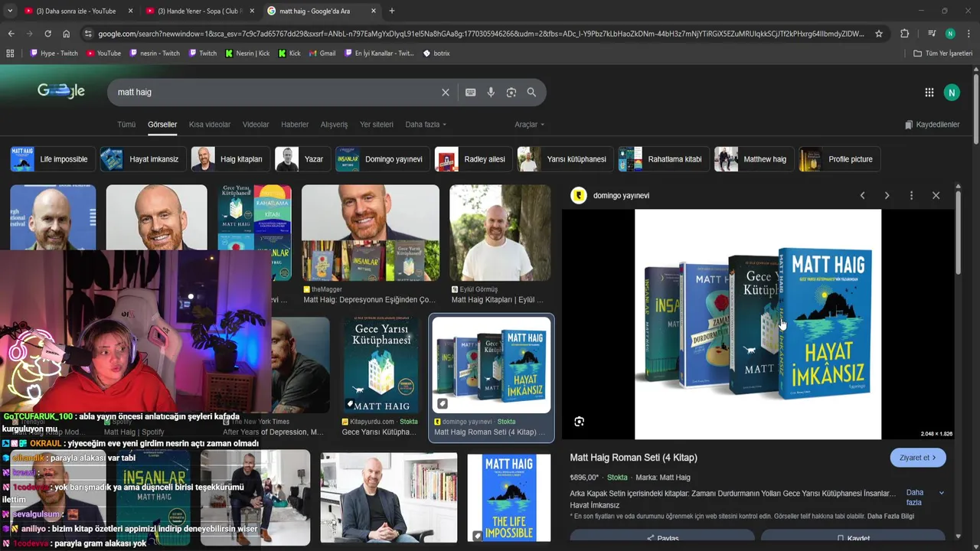Search by image with camera lens icon

click(511, 92)
